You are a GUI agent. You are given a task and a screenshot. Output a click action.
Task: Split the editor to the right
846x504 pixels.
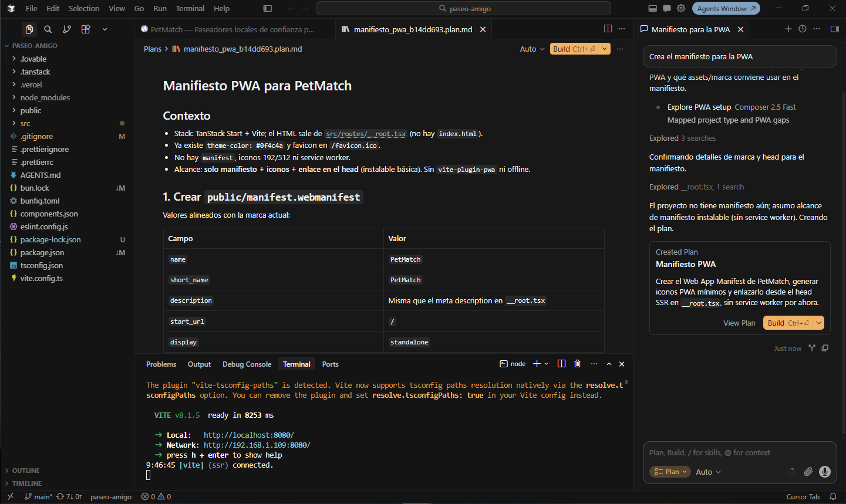pos(608,29)
